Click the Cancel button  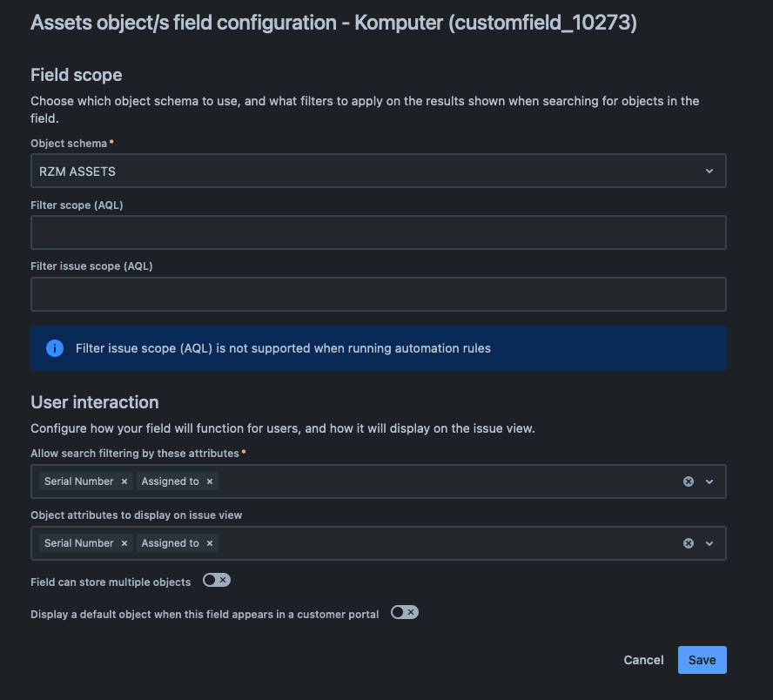click(643, 660)
